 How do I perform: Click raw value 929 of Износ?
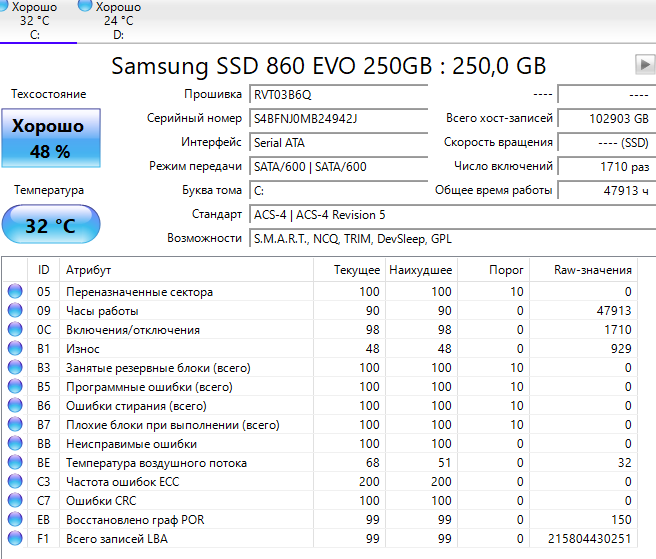pos(621,349)
